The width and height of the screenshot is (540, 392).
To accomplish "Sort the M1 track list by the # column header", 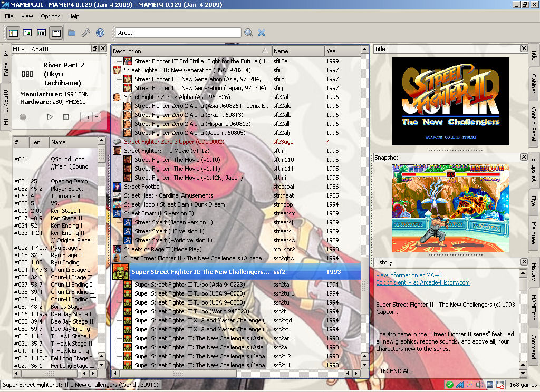I will point(21,142).
